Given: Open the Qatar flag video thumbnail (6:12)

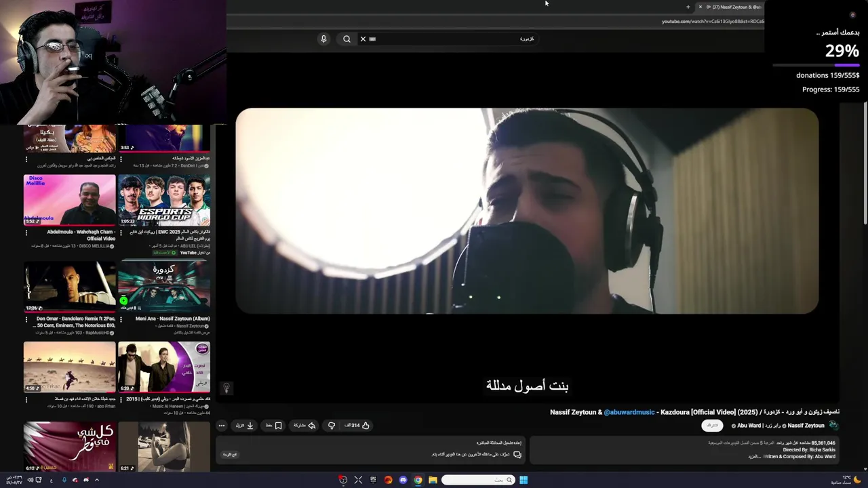Looking at the screenshot, I should tap(70, 447).
